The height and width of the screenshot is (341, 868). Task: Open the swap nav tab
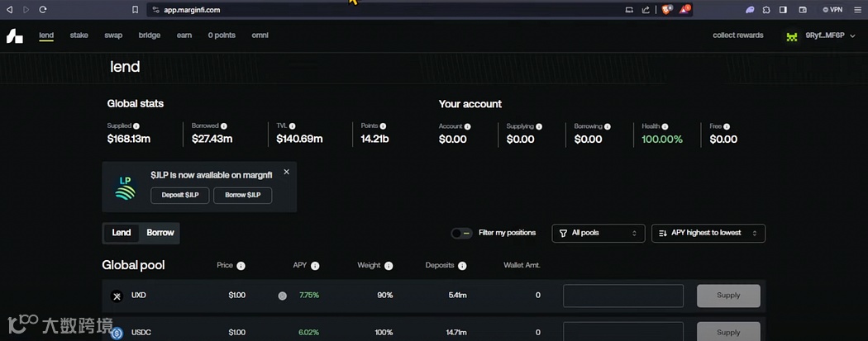(x=113, y=36)
